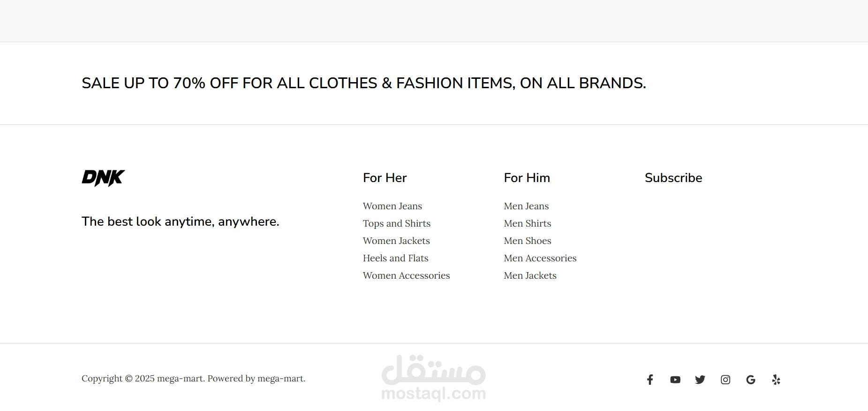Screen dimensions: 868x411
Task: Select the Men Shoes link
Action: [528, 241]
